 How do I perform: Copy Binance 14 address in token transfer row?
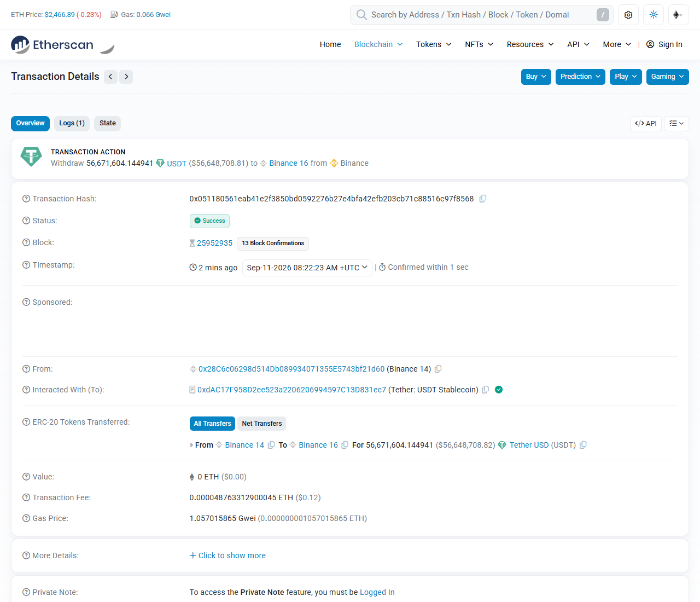point(271,445)
